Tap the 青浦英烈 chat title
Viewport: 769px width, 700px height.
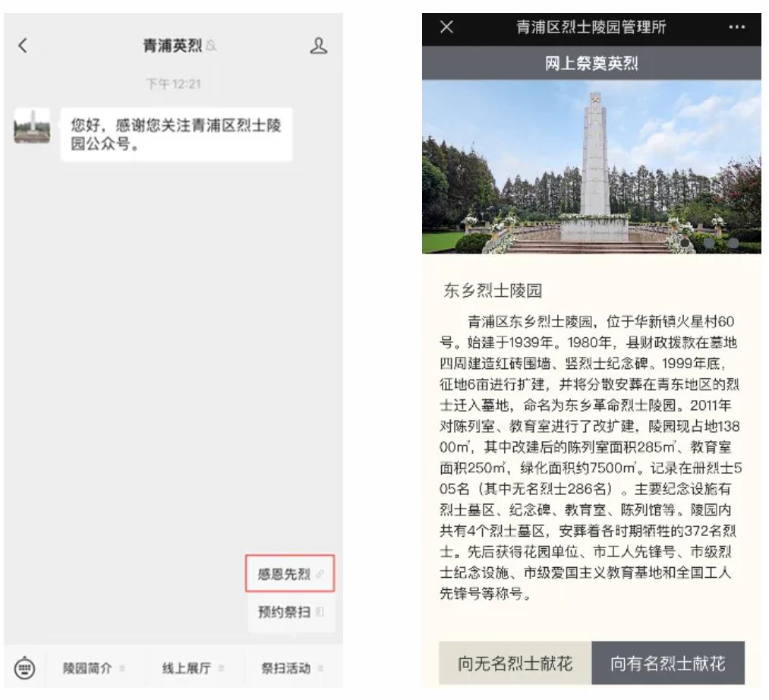[172, 46]
